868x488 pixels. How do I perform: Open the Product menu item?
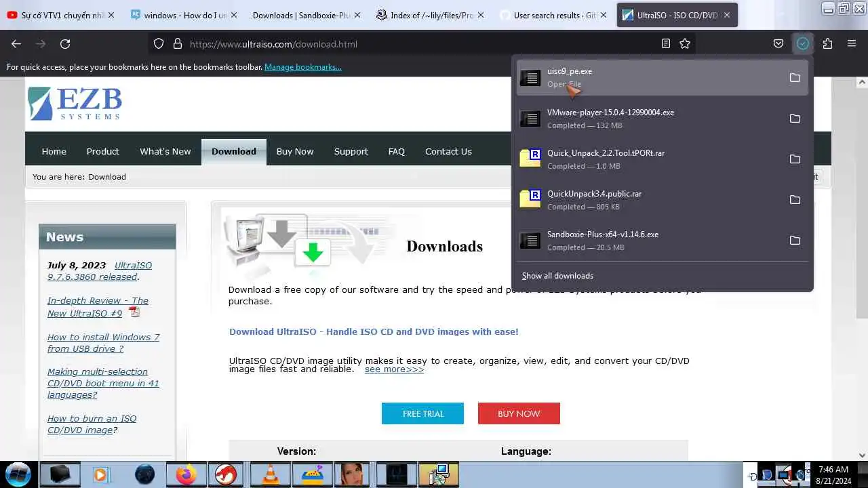tap(102, 151)
